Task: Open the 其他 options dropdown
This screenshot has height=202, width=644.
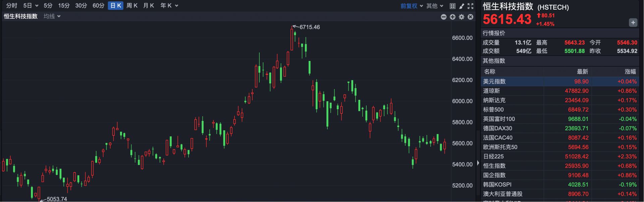Action: pyautogui.click(x=435, y=6)
